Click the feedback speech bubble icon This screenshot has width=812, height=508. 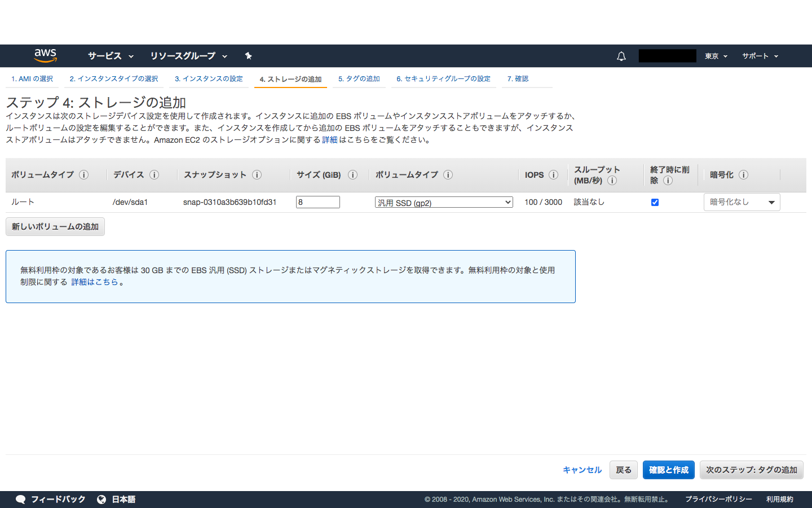point(20,499)
